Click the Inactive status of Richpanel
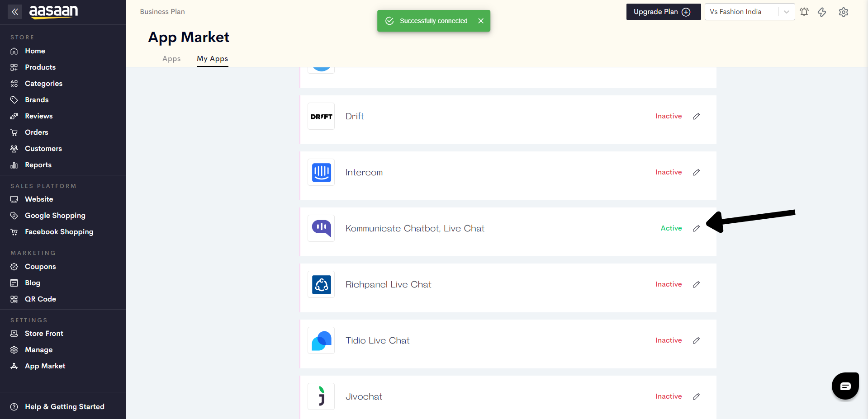Image resolution: width=868 pixels, height=419 pixels. click(x=669, y=284)
